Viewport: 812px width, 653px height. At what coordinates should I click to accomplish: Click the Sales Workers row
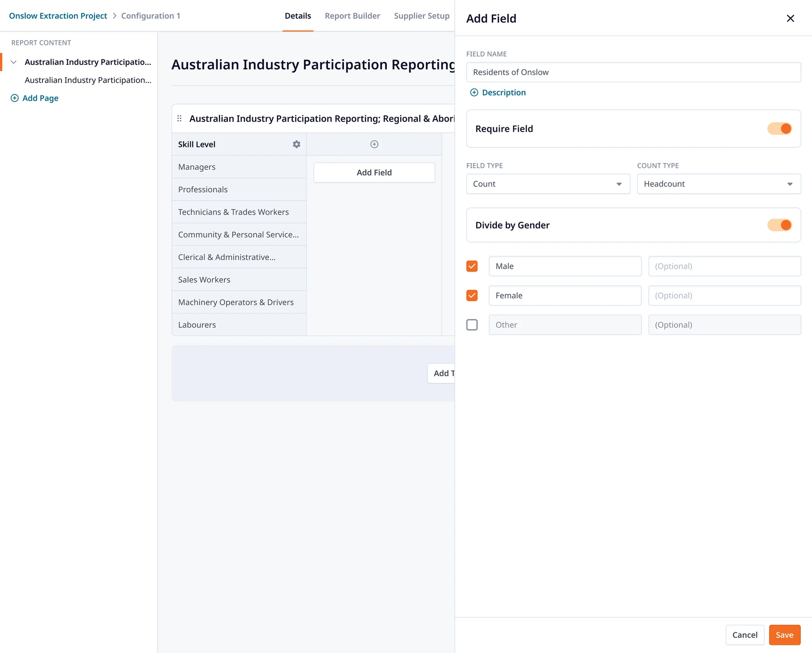tap(239, 280)
